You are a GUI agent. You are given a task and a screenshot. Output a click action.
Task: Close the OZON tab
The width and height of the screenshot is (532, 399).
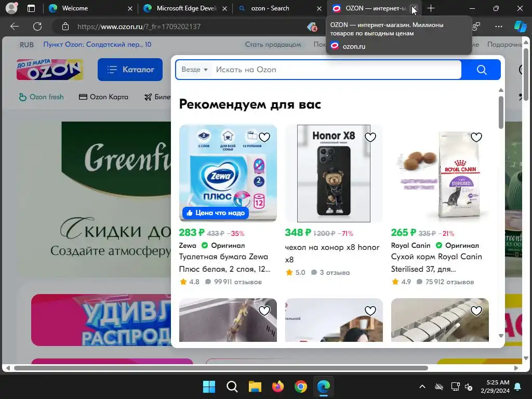[x=414, y=8]
